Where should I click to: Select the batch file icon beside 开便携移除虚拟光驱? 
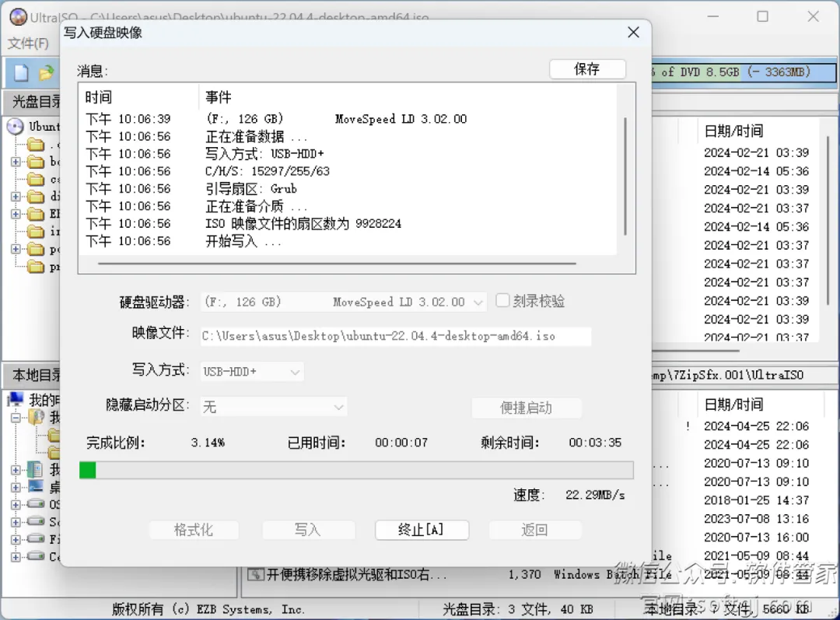[256, 574]
